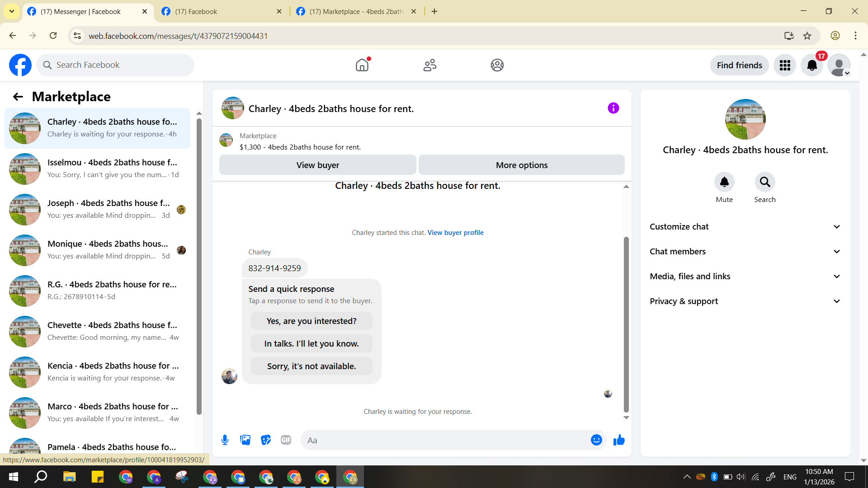Click View buyer profile link
The image size is (868, 488).
[x=455, y=233]
